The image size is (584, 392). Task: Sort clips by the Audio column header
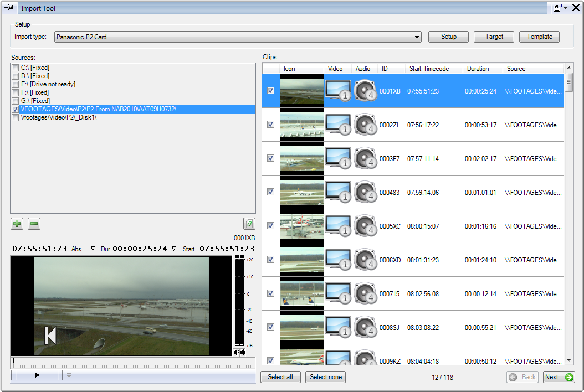[364, 69]
